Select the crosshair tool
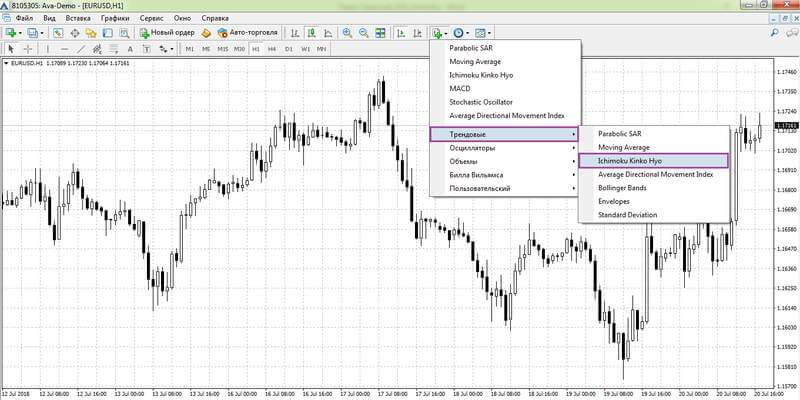 [x=28, y=49]
